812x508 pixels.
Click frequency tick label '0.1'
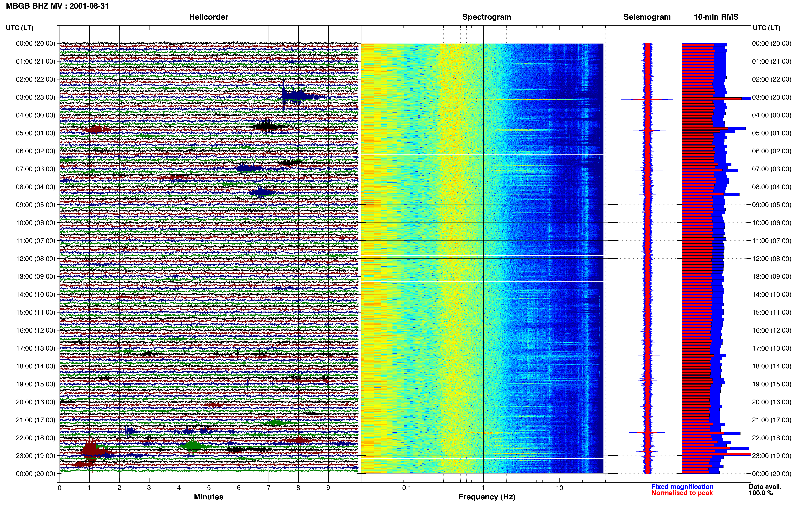(407, 488)
